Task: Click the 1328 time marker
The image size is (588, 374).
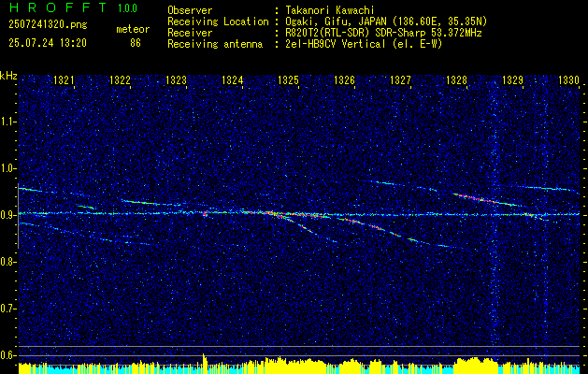Action: click(457, 79)
